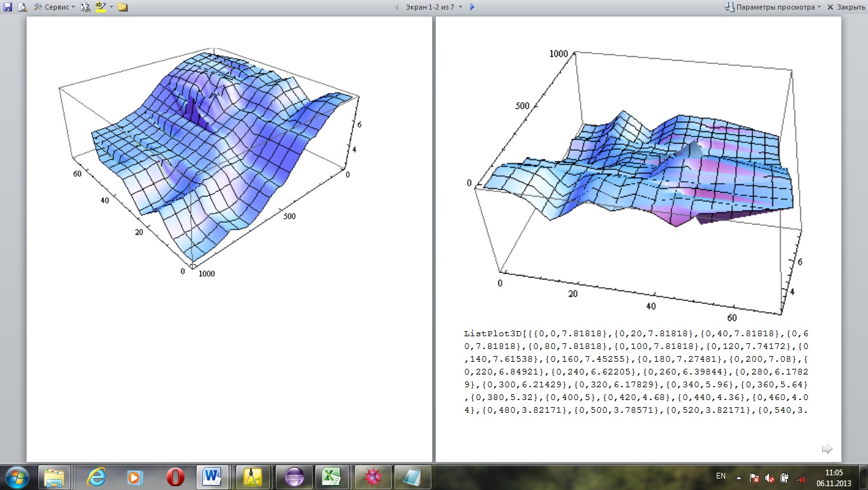Click the Save floppy disk icon
This screenshot has width=868, height=490.
(8, 7)
